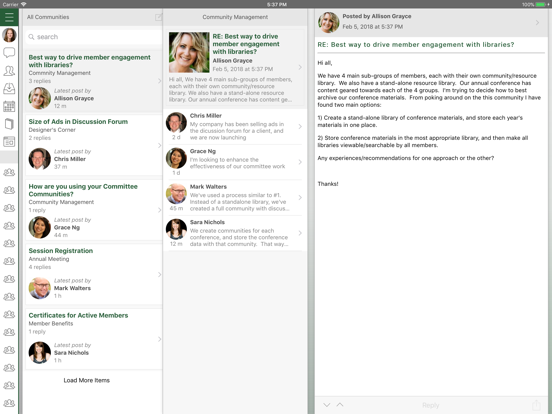
Task: Go to previous message with up arrow
Action: (x=340, y=405)
